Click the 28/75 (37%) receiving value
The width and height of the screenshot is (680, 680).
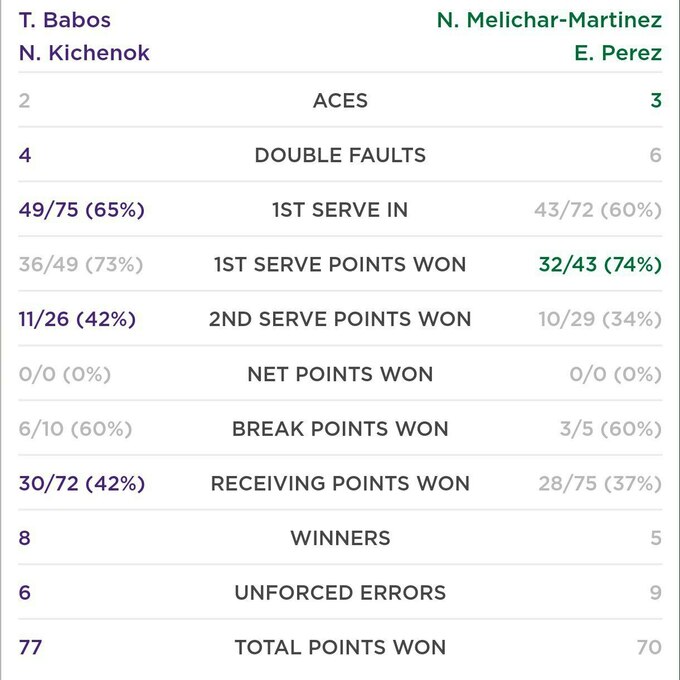pos(599,483)
